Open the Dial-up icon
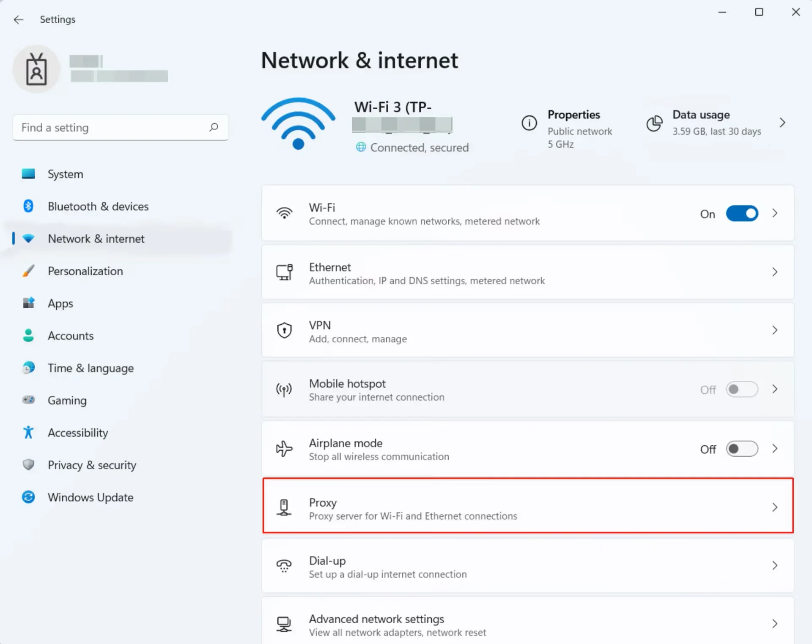The image size is (812, 644). point(284,566)
